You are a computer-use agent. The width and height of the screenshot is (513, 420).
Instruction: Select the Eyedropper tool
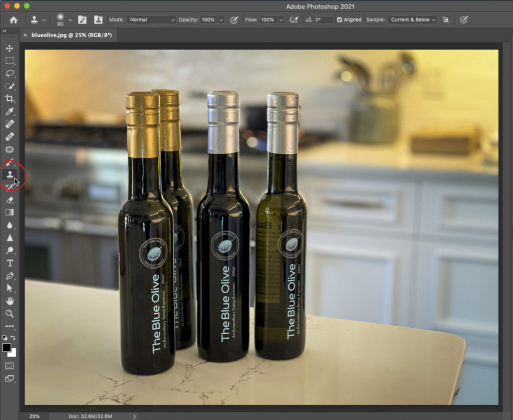pyautogui.click(x=10, y=111)
